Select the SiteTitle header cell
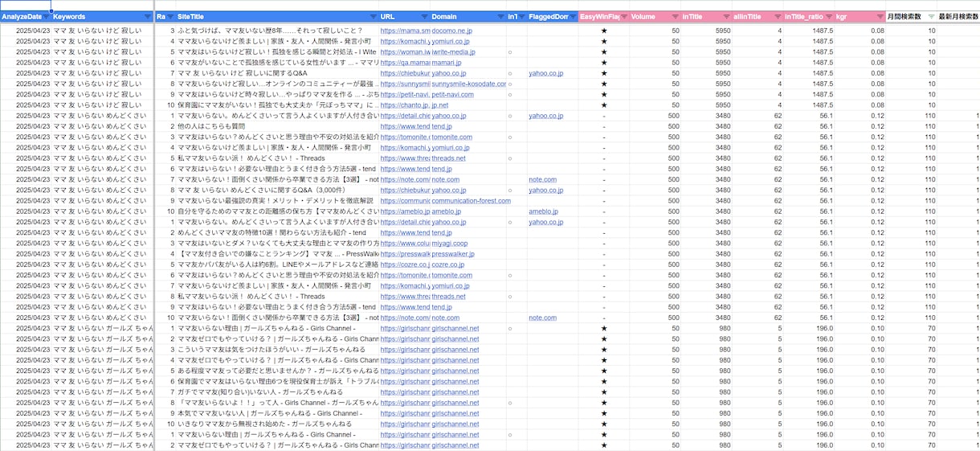This screenshot has height=451, width=980. [x=276, y=17]
